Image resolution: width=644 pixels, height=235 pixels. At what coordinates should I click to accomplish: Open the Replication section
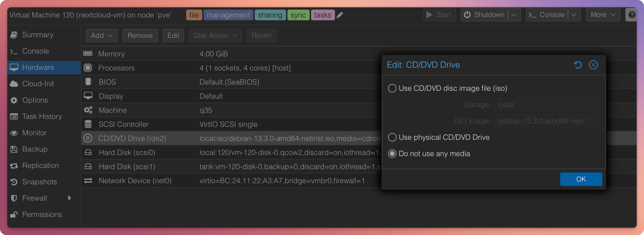click(40, 165)
